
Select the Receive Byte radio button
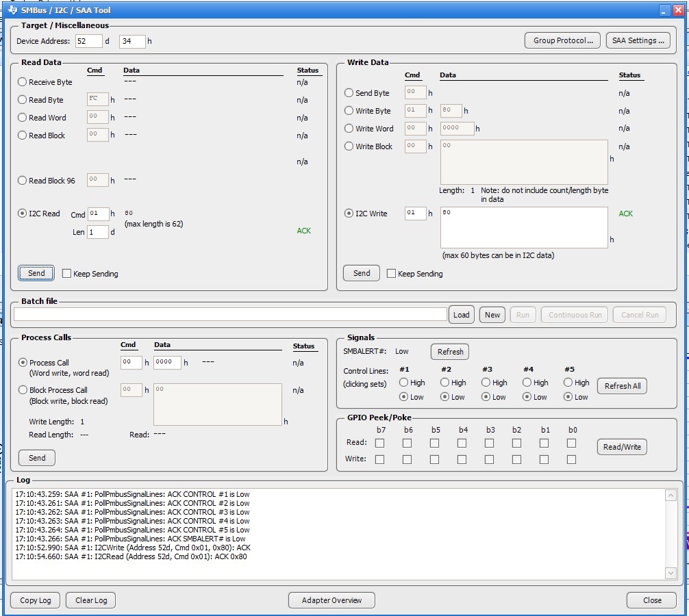(x=22, y=82)
